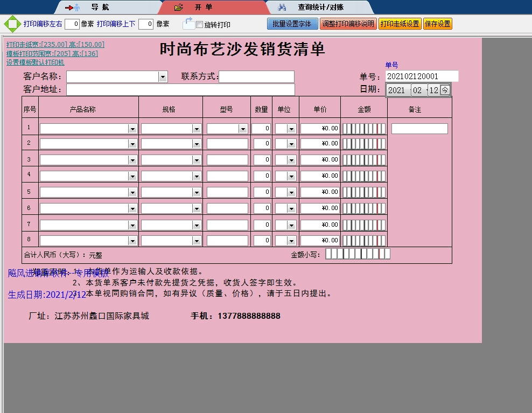Click the 联系方式 input field
532x413 pixels.
pos(256,77)
